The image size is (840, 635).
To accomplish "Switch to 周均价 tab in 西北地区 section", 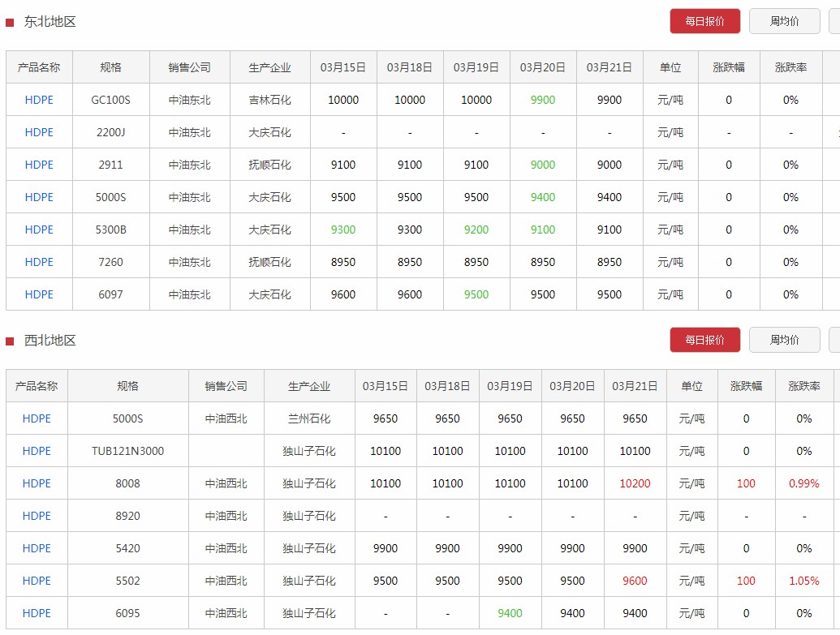I will pyautogui.click(x=784, y=340).
